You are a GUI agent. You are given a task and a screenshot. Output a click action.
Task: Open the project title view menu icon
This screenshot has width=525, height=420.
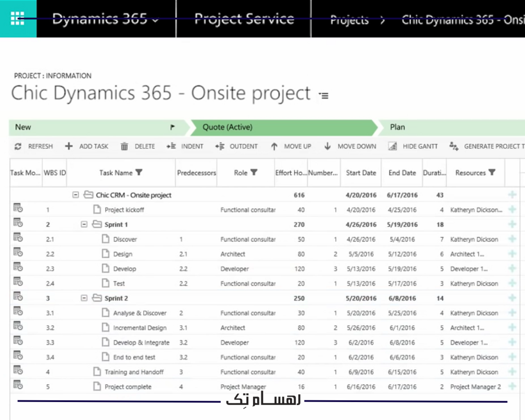tap(323, 95)
